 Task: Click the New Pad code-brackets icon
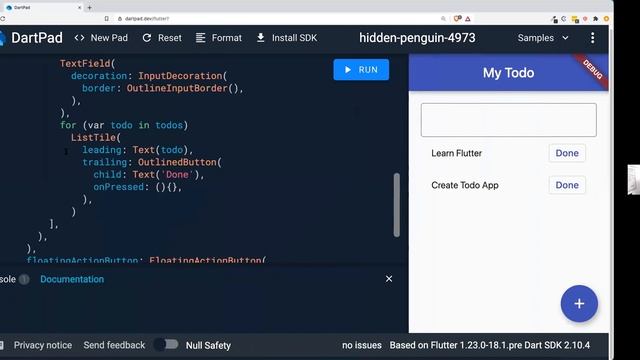79,38
